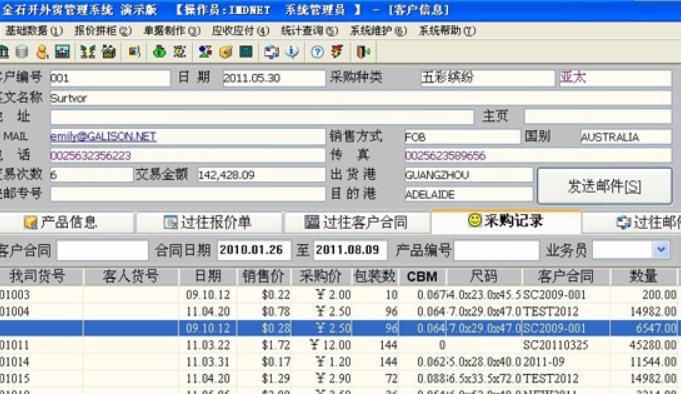Open the yellow person customer icon
The height and width of the screenshot is (394, 681).
[x=42, y=52]
